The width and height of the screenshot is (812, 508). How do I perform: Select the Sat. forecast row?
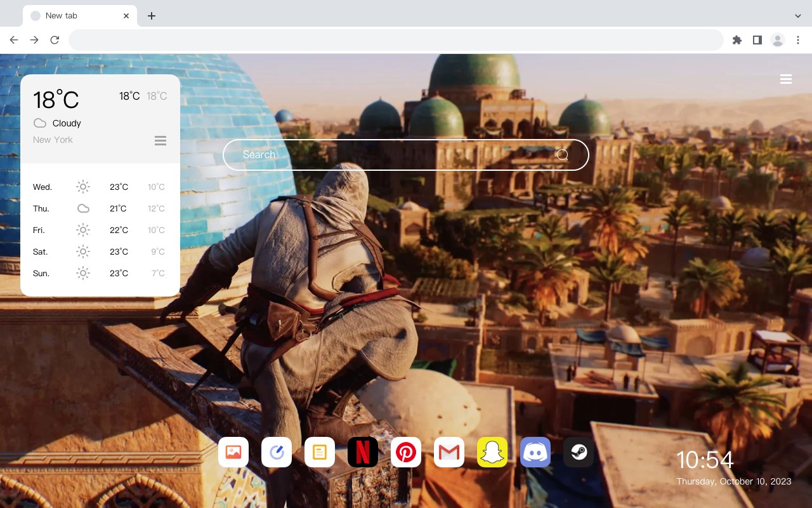pyautogui.click(x=100, y=251)
